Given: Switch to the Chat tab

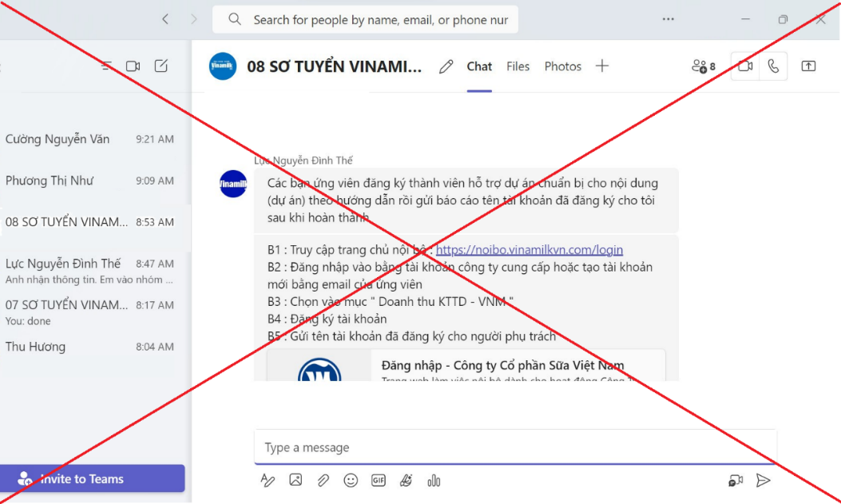Looking at the screenshot, I should [479, 66].
